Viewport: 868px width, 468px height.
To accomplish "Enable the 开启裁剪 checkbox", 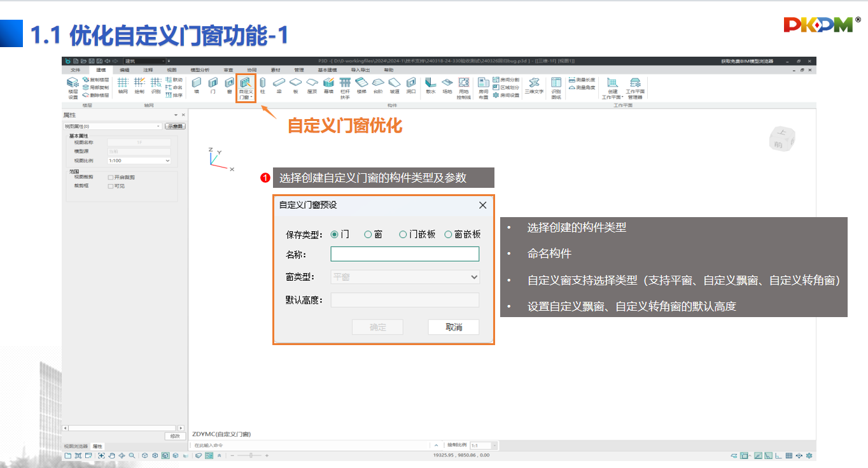I will pyautogui.click(x=111, y=177).
